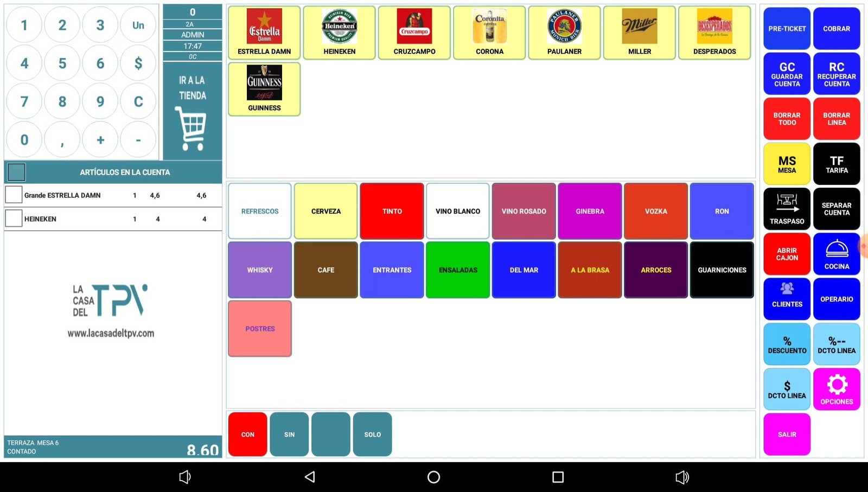Open the Postres category
Viewport: 868px width, 492px height.
click(x=260, y=328)
